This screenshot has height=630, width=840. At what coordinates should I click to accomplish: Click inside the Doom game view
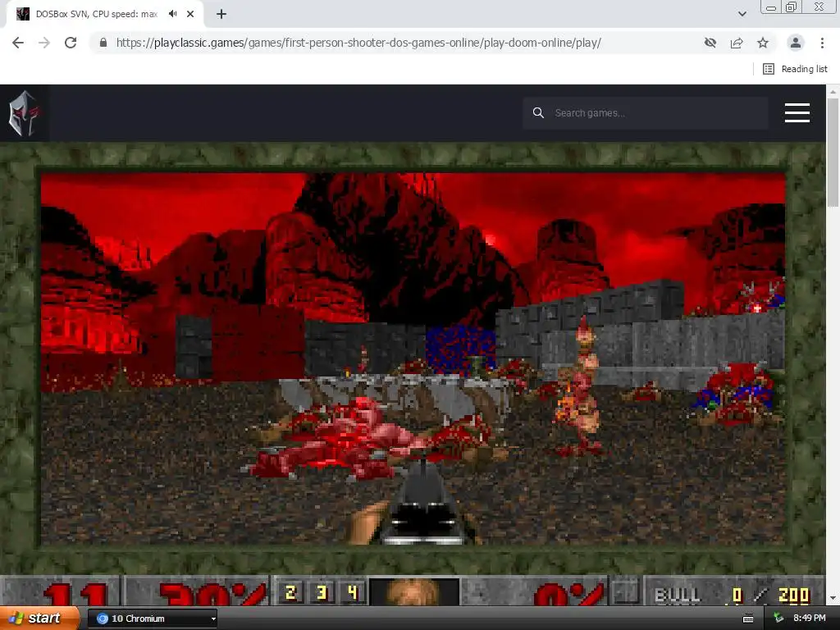[x=413, y=359]
